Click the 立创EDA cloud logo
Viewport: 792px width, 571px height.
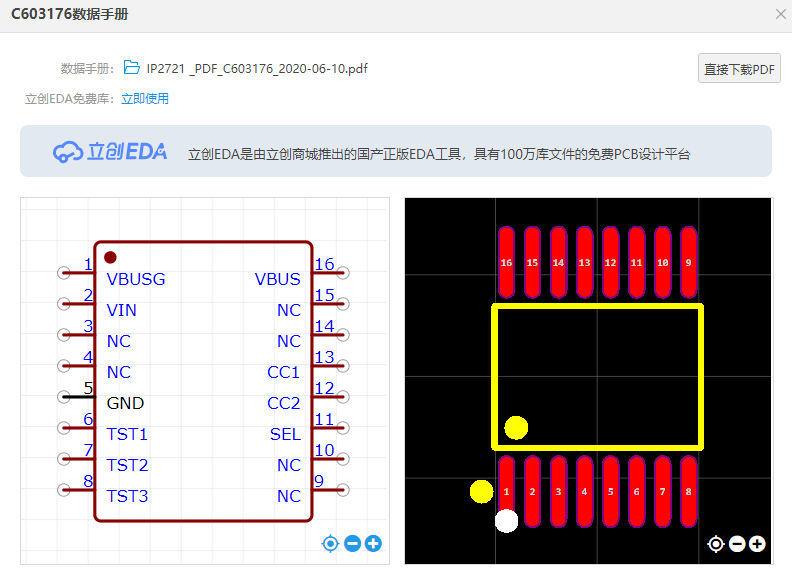[x=110, y=152]
